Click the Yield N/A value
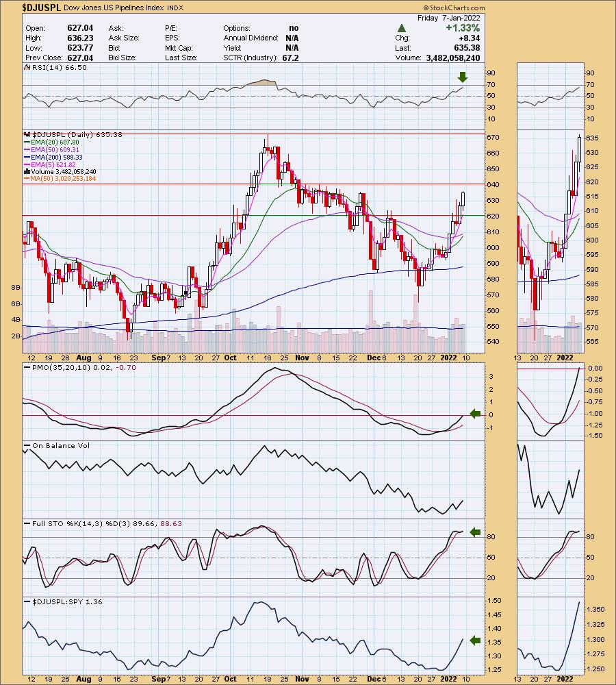This screenshot has width=616, height=685. (x=292, y=48)
